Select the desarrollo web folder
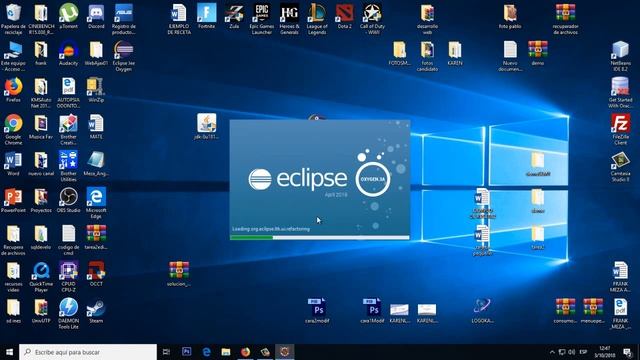 (427, 19)
